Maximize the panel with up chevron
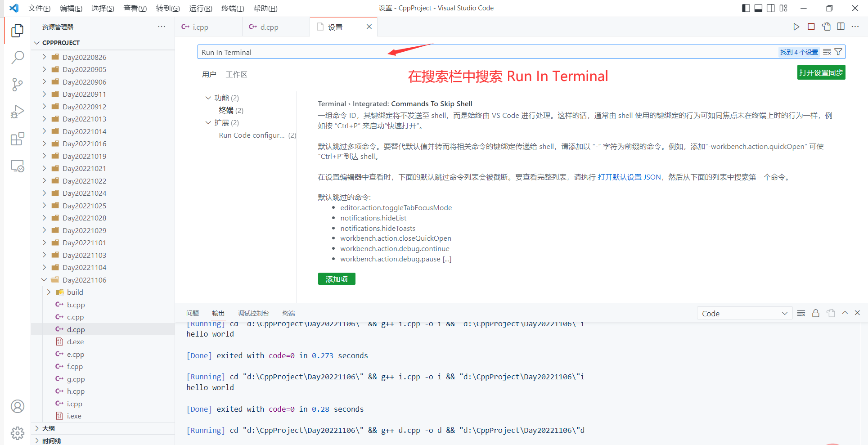 click(x=845, y=313)
